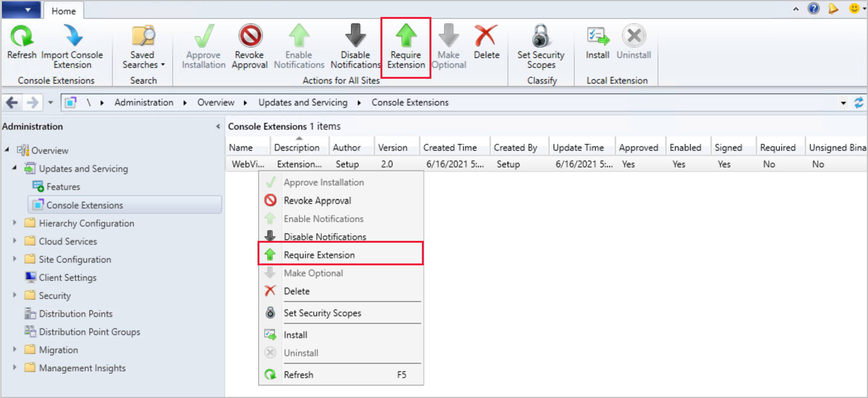Choose Refresh from context menu

click(x=341, y=375)
